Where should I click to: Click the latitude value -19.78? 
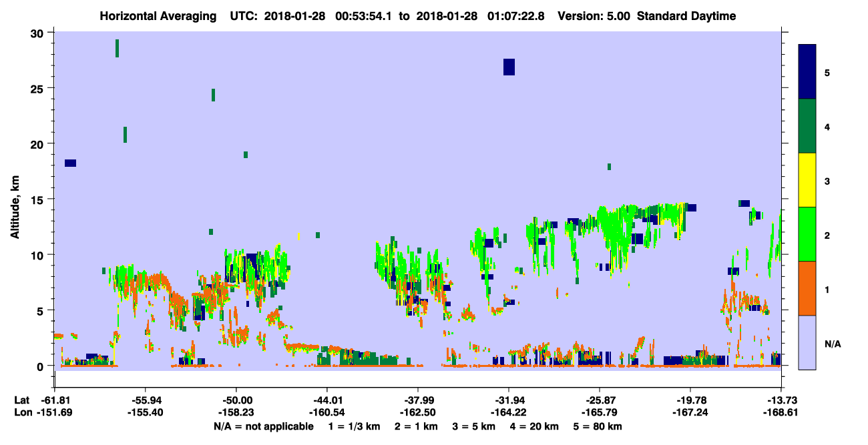[x=690, y=400]
